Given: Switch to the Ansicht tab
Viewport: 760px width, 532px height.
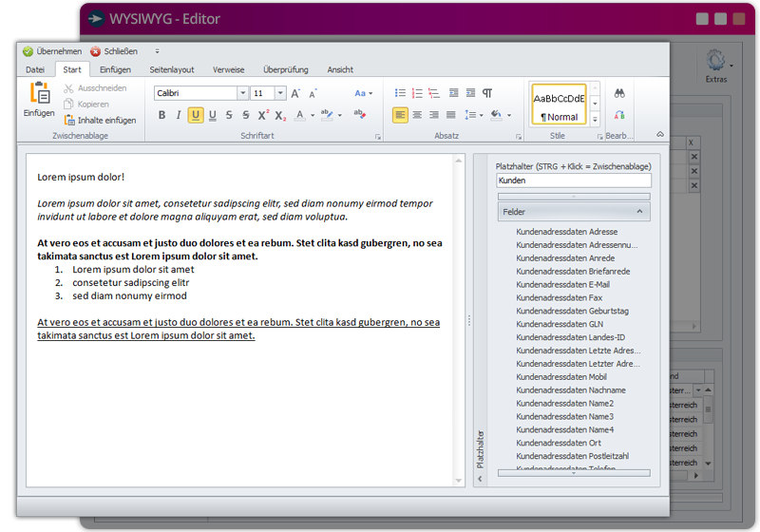Looking at the screenshot, I should coord(340,69).
